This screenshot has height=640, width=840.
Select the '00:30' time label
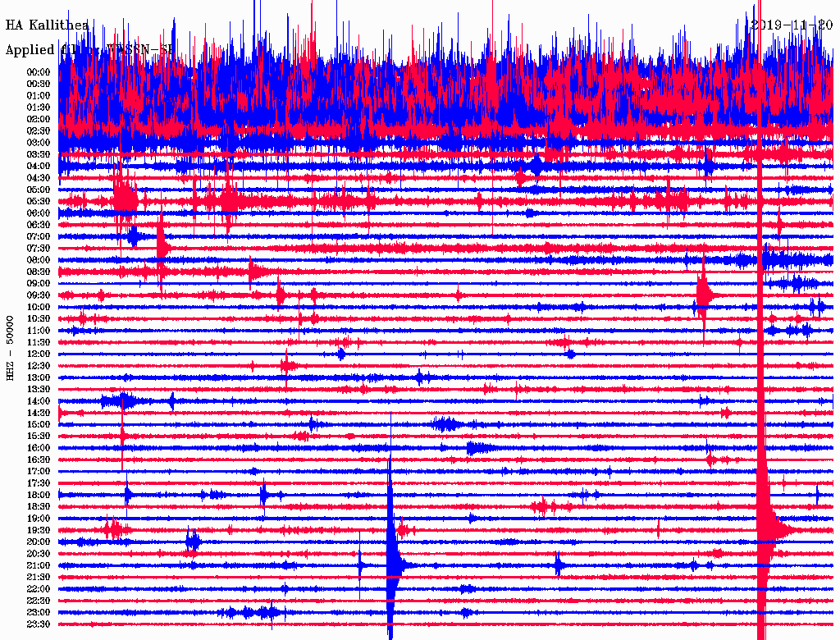39,85
